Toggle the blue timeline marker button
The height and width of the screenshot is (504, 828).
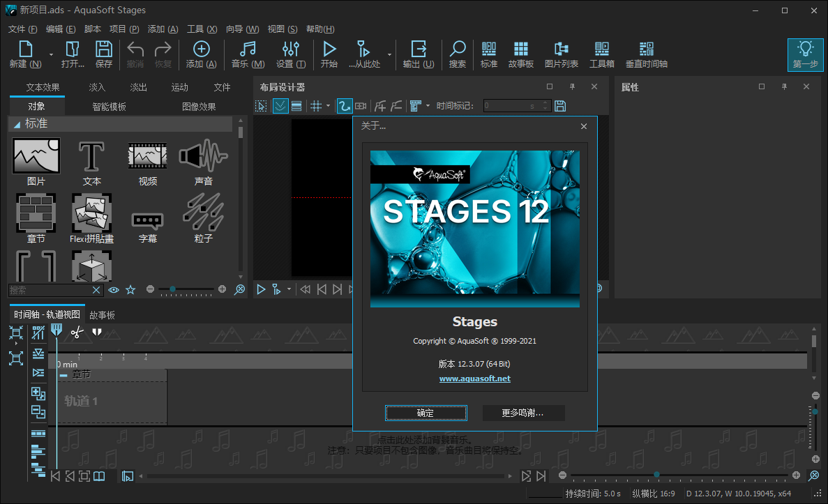(x=57, y=331)
